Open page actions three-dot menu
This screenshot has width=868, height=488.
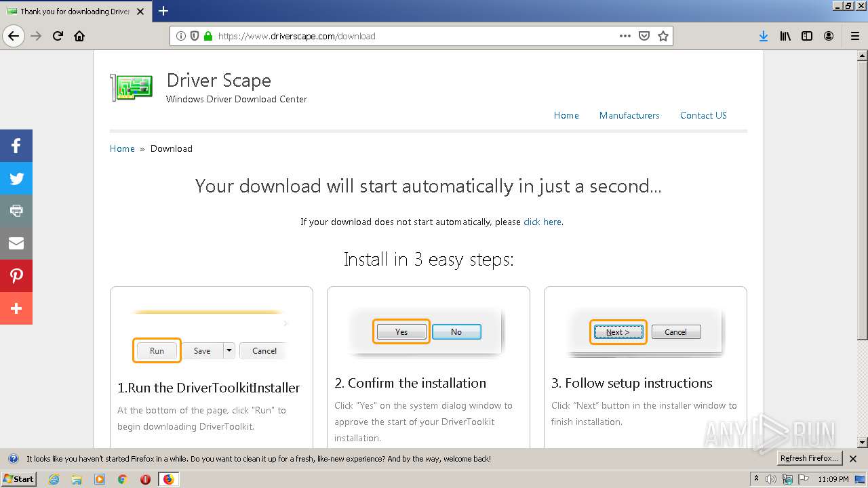pyautogui.click(x=625, y=36)
